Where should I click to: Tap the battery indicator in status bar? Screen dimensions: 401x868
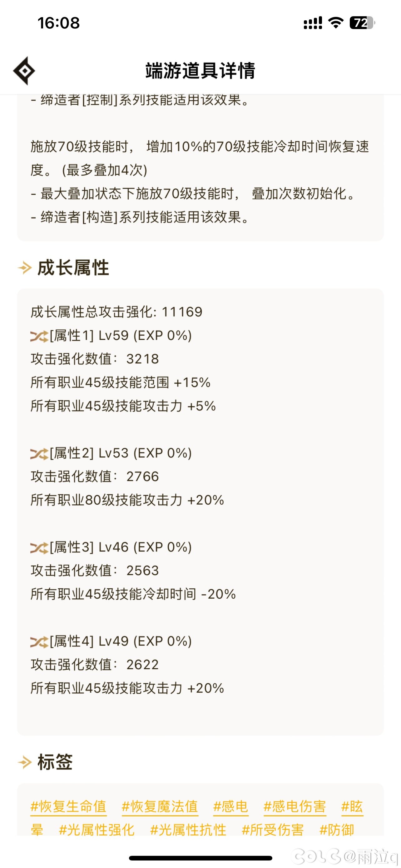tap(362, 23)
